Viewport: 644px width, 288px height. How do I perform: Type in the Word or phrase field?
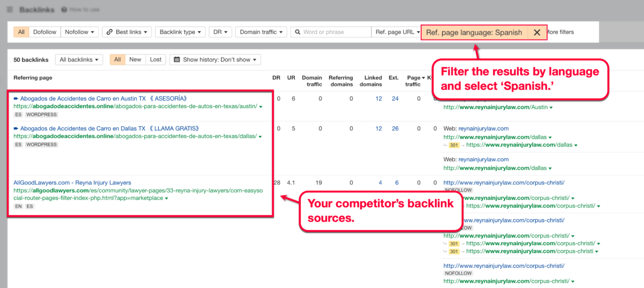(x=335, y=32)
